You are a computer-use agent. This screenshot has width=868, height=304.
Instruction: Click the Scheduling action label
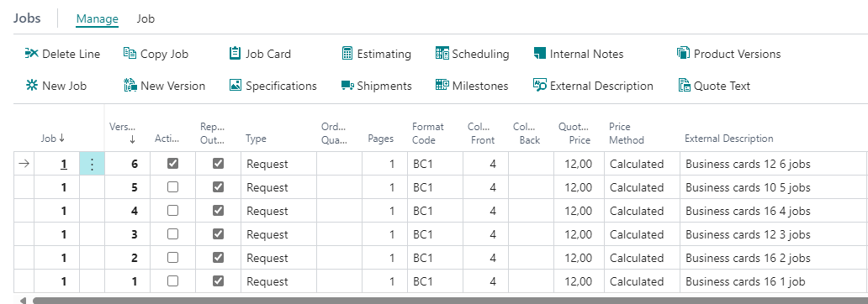[x=480, y=54]
